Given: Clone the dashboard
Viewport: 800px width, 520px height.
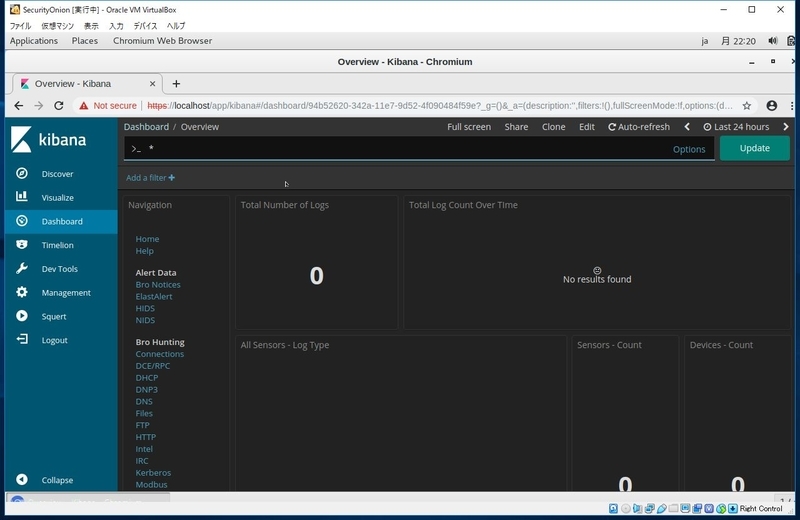Looking at the screenshot, I should pos(554,127).
